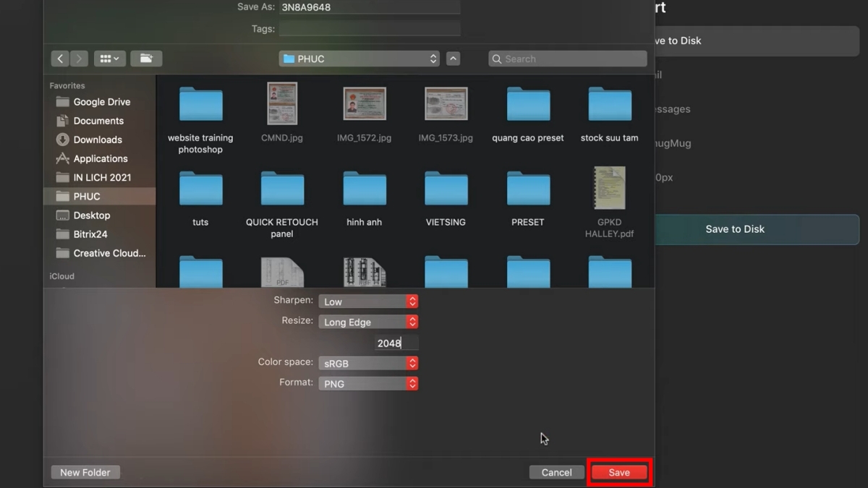Click Save to Disk in background window
This screenshot has height=488, width=868.
[x=735, y=229]
